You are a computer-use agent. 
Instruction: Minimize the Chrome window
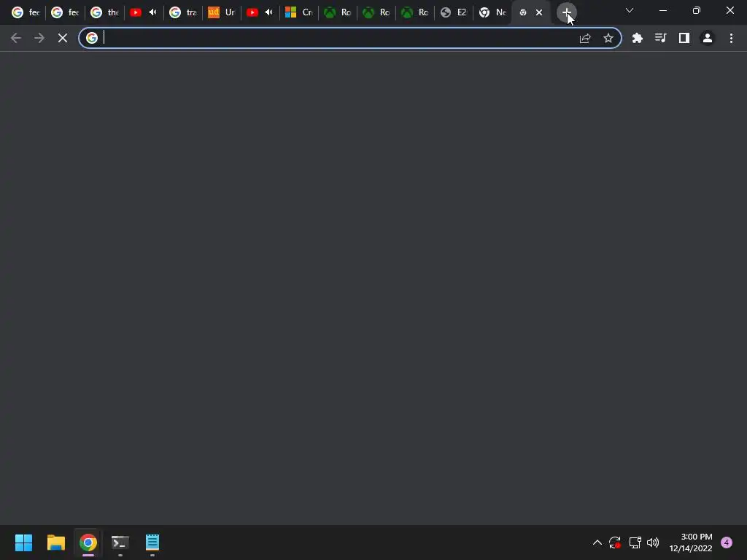tap(662, 10)
